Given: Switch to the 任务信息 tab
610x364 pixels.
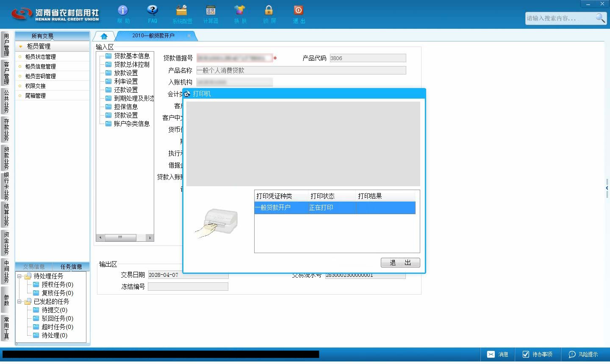Looking at the screenshot, I should (x=71, y=267).
